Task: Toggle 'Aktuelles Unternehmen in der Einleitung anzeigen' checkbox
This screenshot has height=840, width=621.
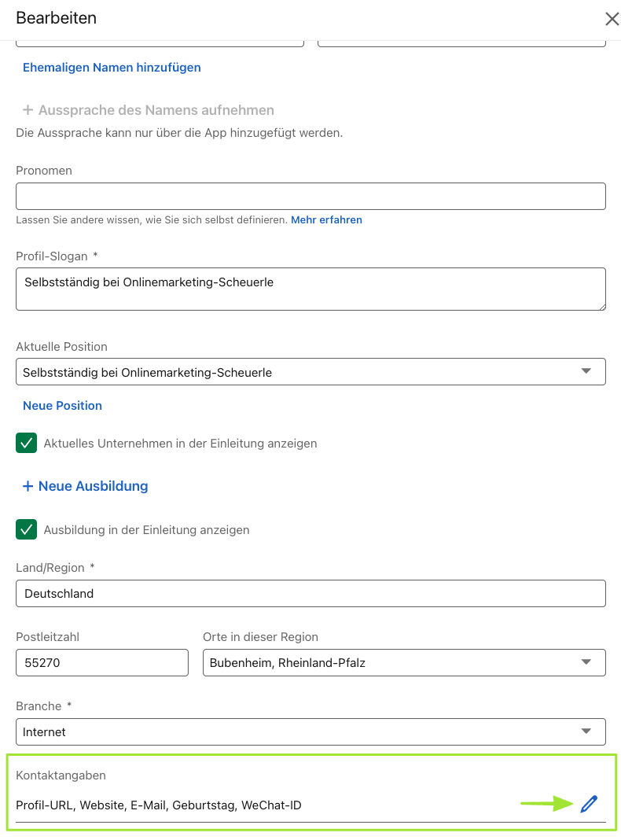Action: 27,443
